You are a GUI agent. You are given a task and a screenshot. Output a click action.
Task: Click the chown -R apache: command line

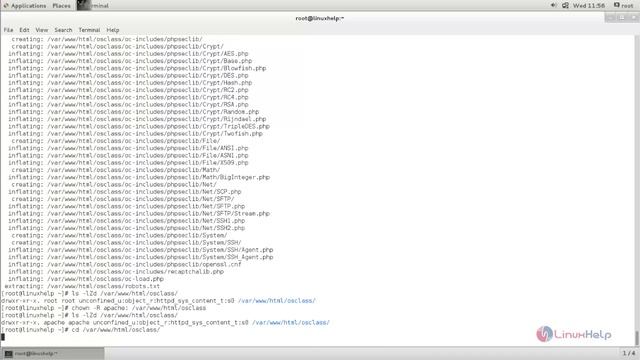pos(103,308)
